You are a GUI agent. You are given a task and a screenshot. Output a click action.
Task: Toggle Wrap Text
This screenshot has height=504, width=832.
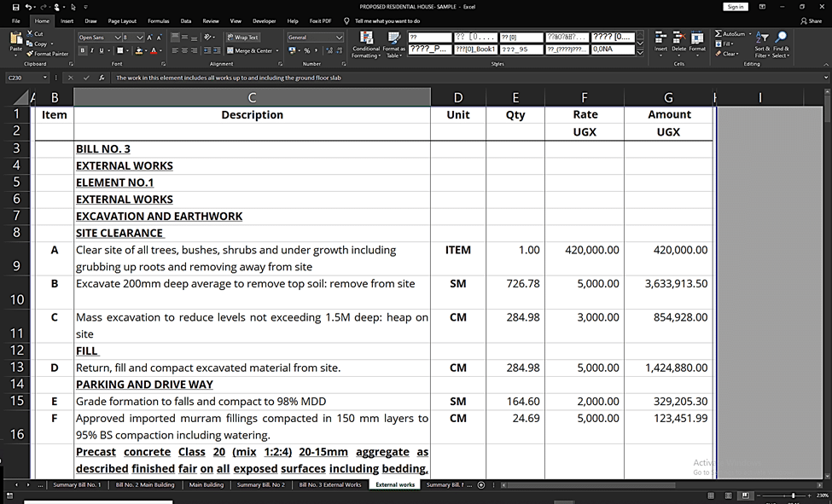click(x=242, y=38)
